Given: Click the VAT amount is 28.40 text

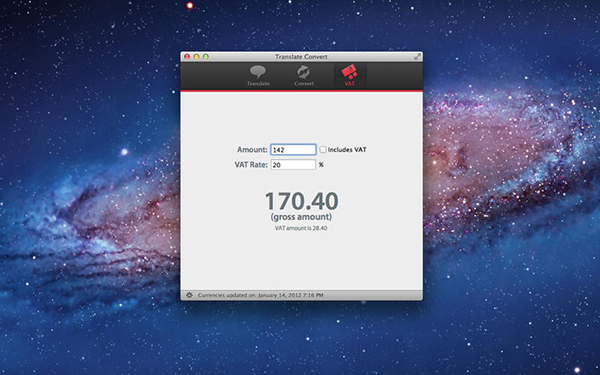Looking at the screenshot, I should [301, 228].
